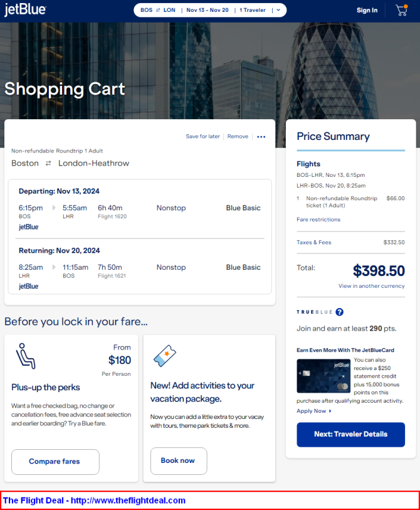
Task: Click the swap arrows icon between BOS and LON
Action: 158,10
